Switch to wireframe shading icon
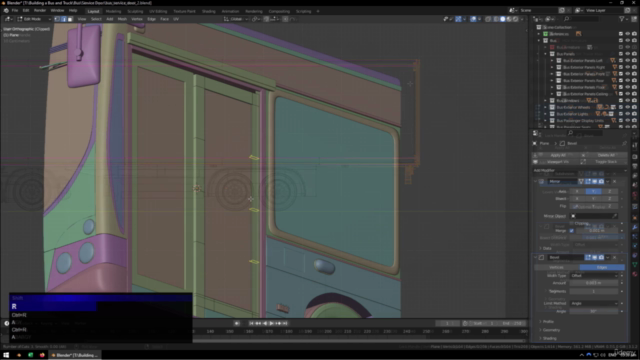Viewport: 640px width, 360px height. [496, 19]
